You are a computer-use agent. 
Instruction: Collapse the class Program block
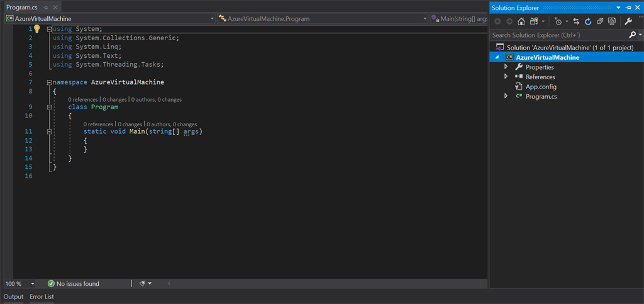[x=49, y=107]
